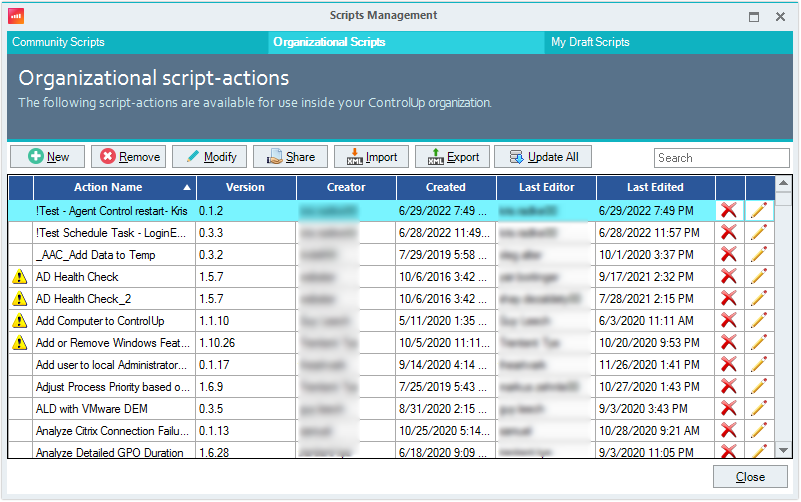The image size is (801, 502).
Task: Click red X for 'ALD with VMware DEM'
Action: coord(729,408)
